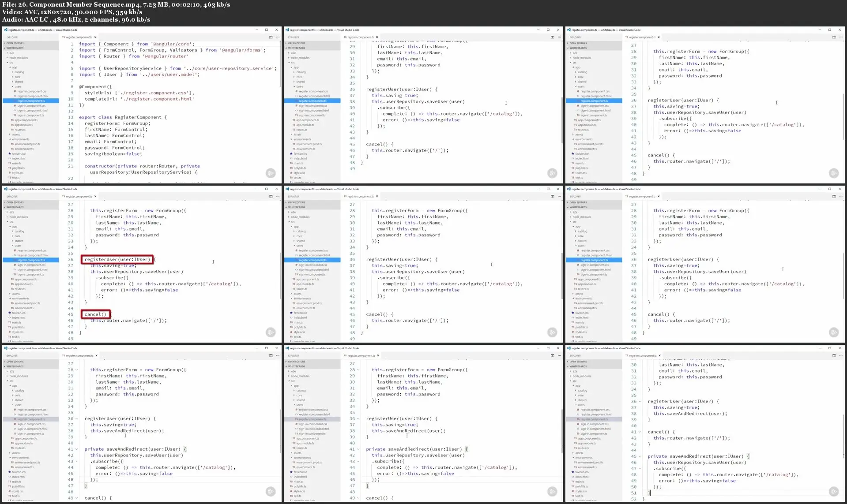Click TS icon of routes.ts in import-statements frame
The image size is (847, 504).
pos(12,130)
